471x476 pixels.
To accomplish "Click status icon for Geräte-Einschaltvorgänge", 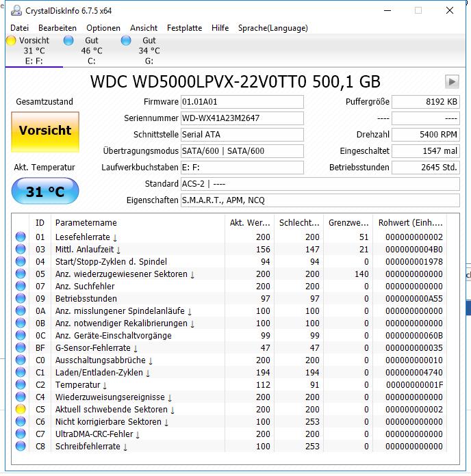I will pos(21,335).
